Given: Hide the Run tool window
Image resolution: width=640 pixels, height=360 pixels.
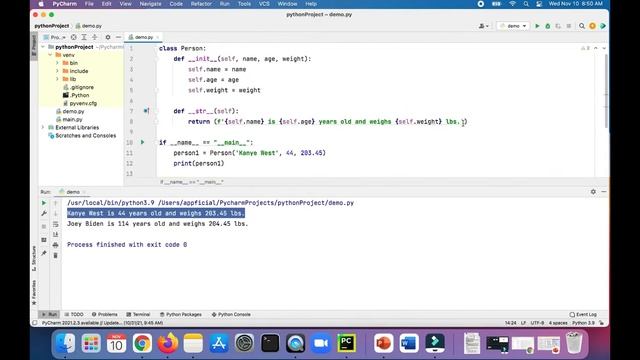Looking at the screenshot, I should (x=604, y=191).
